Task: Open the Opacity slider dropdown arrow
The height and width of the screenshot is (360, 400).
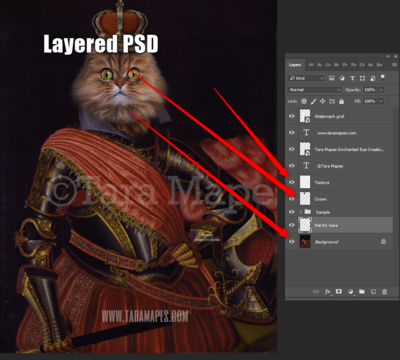Action: [381, 90]
